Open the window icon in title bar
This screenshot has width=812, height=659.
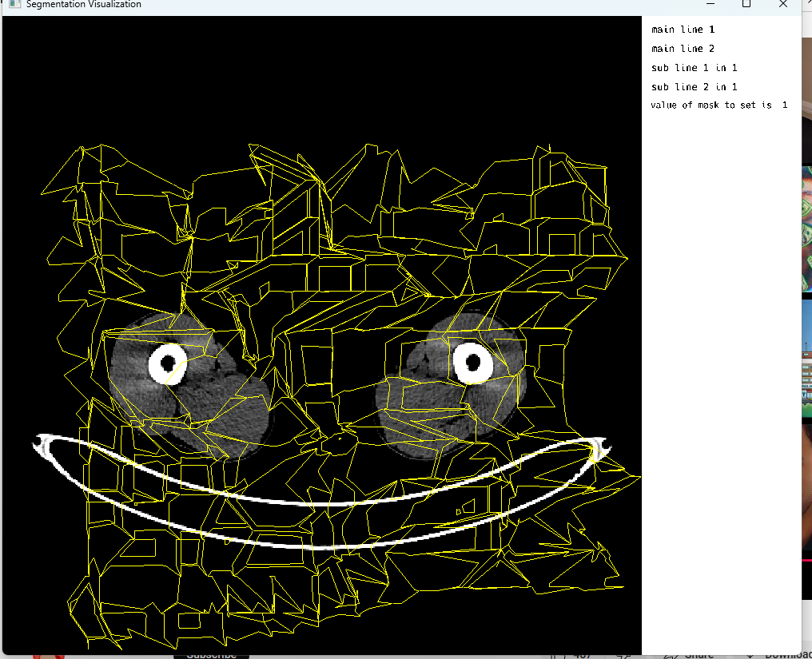14,4
